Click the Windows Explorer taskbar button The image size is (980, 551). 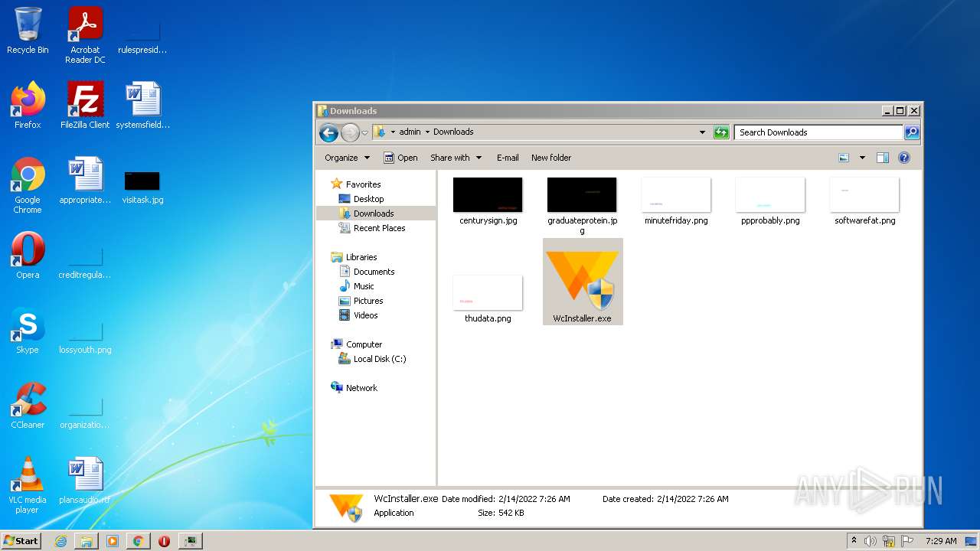(87, 541)
